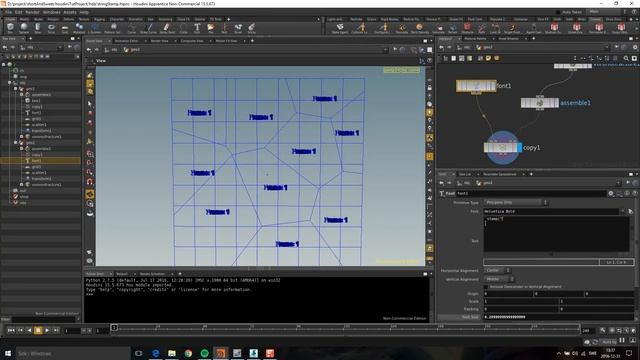Select the L-System shelf tool
Screen dimensions: 640x360
pyautogui.click(x=95, y=28)
